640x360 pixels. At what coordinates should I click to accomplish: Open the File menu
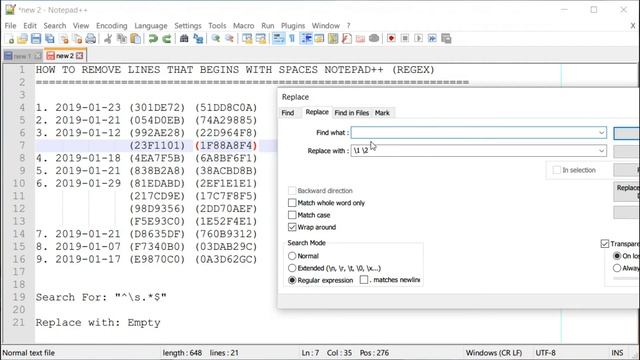(11, 26)
